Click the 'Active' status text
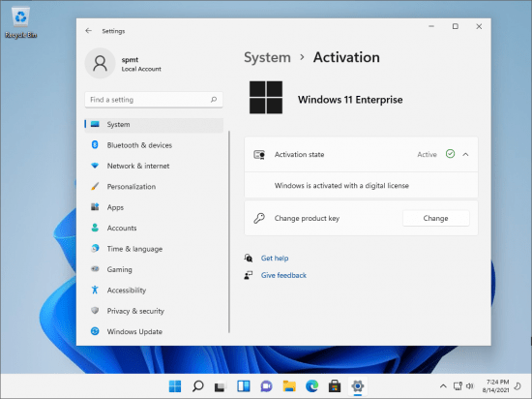Image resolution: width=532 pixels, height=399 pixels. click(427, 155)
